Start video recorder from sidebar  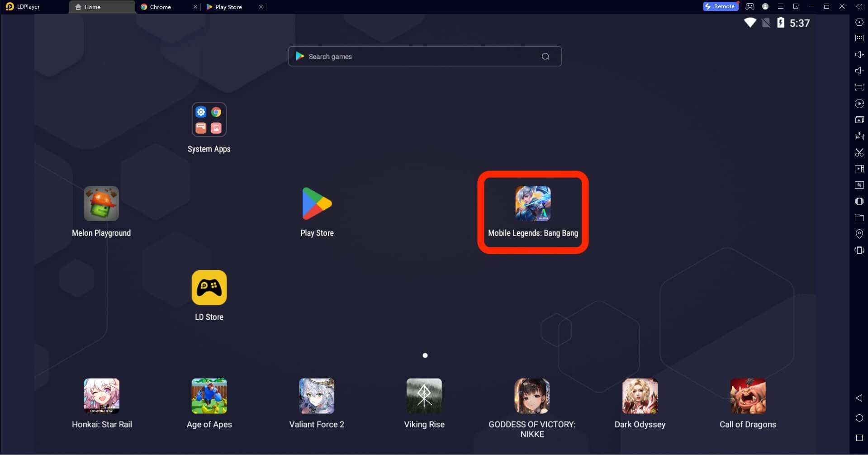[859, 169]
